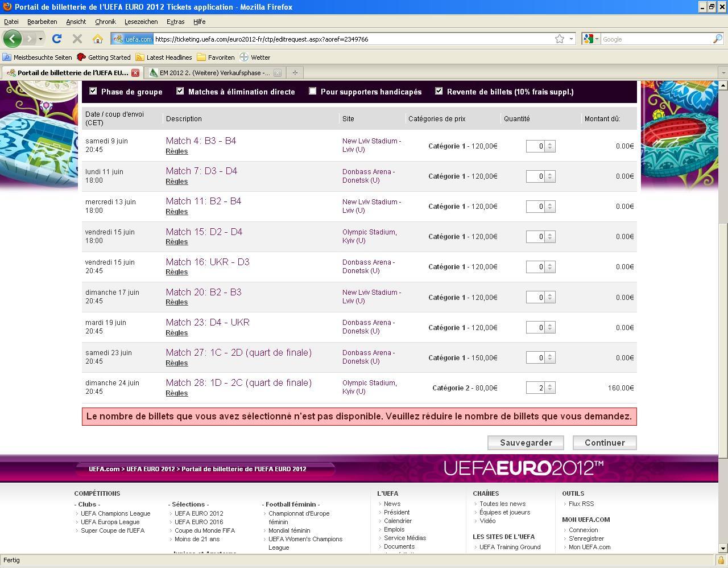Open a new tab with plus icon
This screenshot has height=568, width=728.
[295, 72]
